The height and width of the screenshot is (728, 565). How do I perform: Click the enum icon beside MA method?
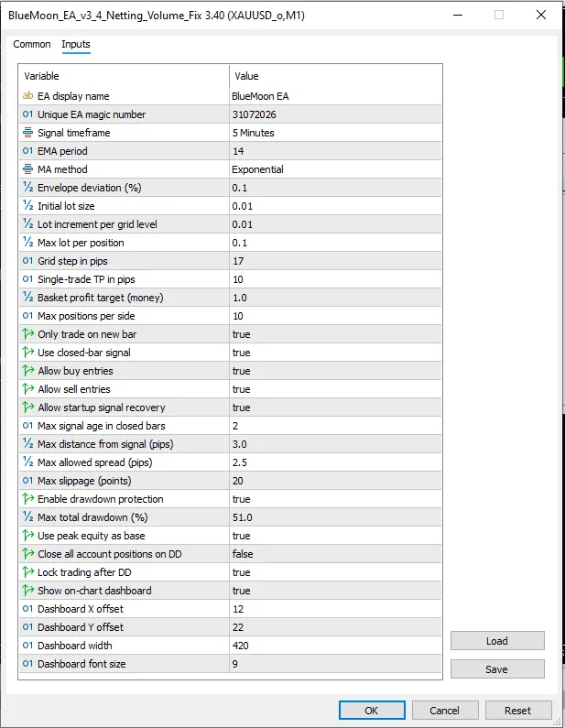pos(27,169)
